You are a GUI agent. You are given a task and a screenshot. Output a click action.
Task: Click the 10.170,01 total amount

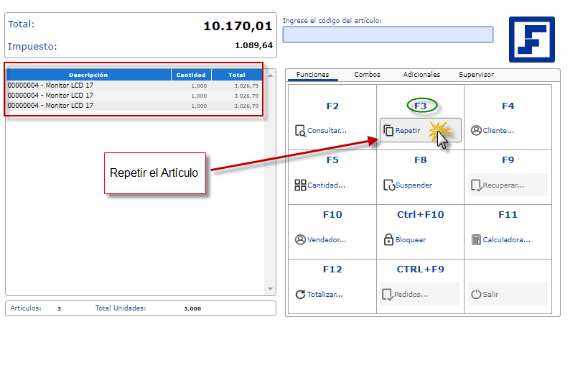coord(238,26)
